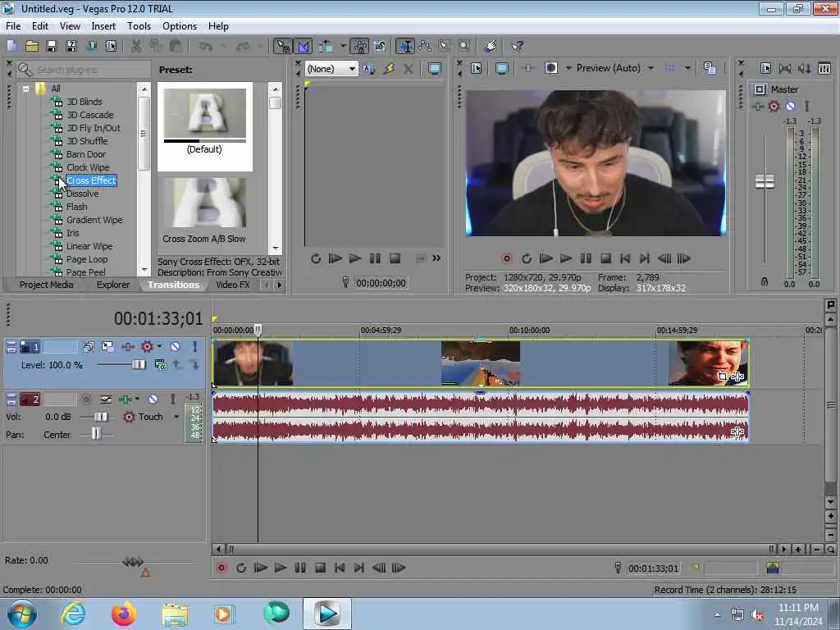This screenshot has height=630, width=840.
Task: Open Track 1 FX dropdown arrow
Action: click(x=159, y=347)
